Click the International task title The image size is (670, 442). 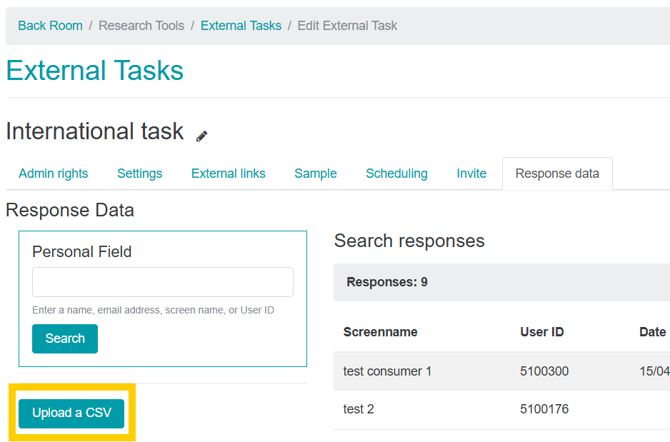(x=95, y=131)
